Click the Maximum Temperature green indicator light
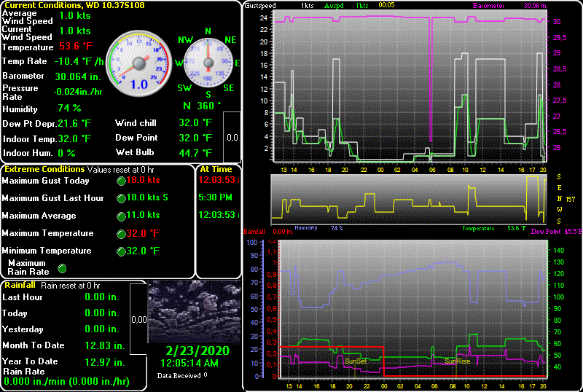 [x=121, y=234]
